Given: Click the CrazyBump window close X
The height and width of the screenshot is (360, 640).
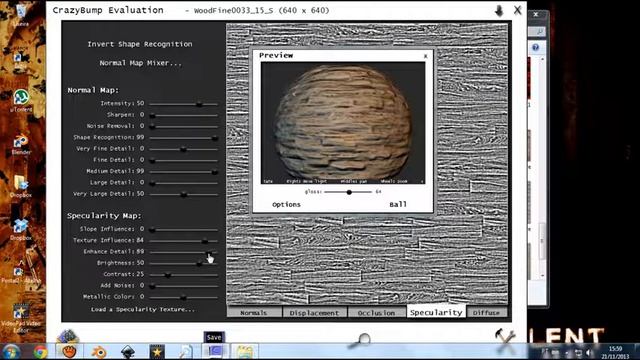Looking at the screenshot, I should [x=518, y=10].
